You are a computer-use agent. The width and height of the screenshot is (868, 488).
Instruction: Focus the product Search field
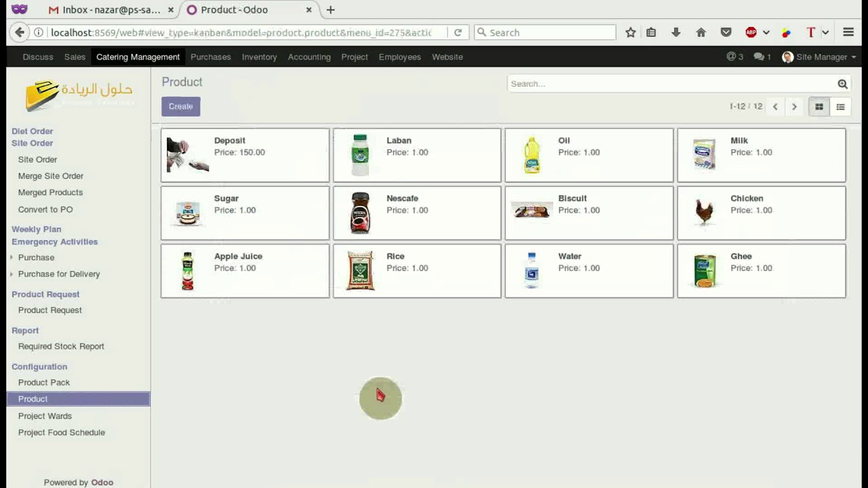[671, 84]
